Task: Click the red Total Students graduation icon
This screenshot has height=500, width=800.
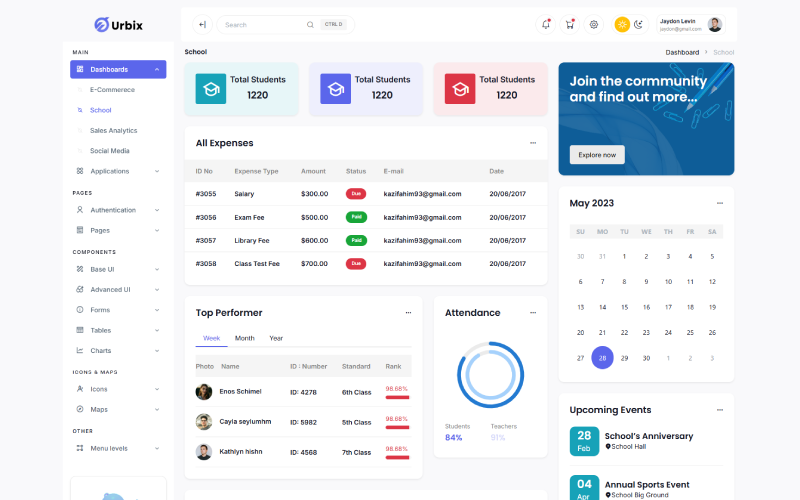Action: tap(460, 88)
